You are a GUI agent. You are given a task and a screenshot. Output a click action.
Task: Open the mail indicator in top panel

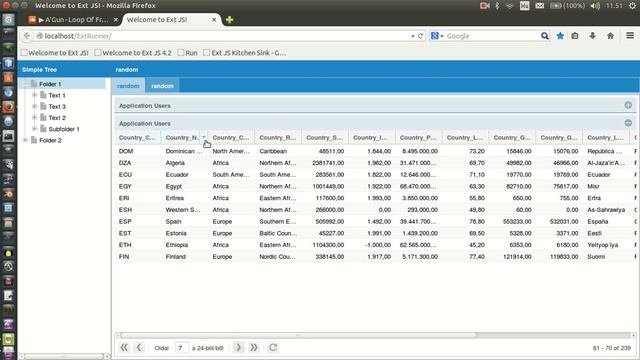click(x=540, y=6)
